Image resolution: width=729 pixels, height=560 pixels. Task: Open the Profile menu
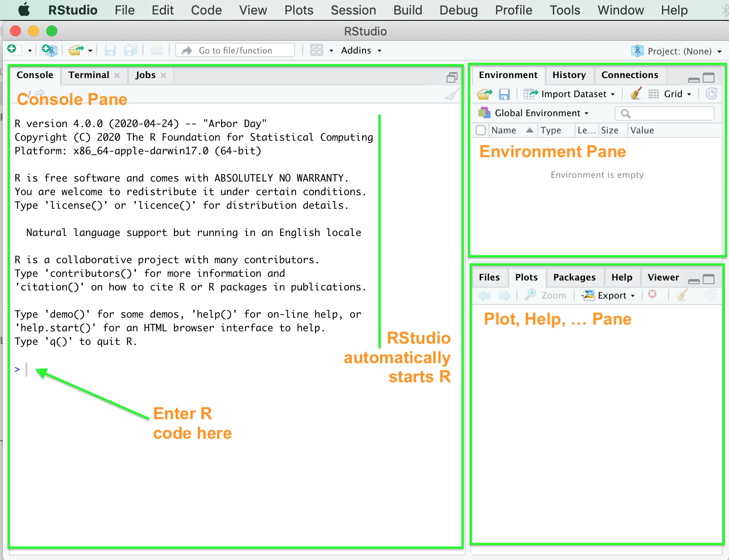(513, 10)
